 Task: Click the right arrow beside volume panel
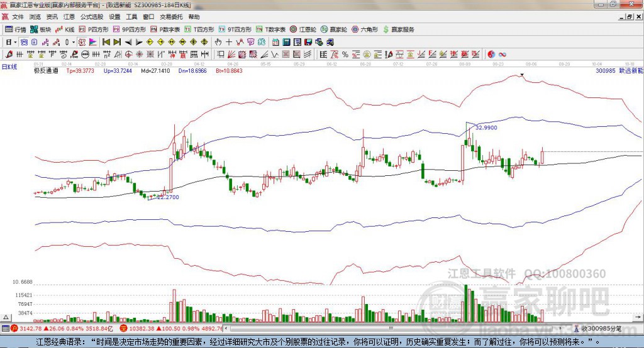[638, 317]
